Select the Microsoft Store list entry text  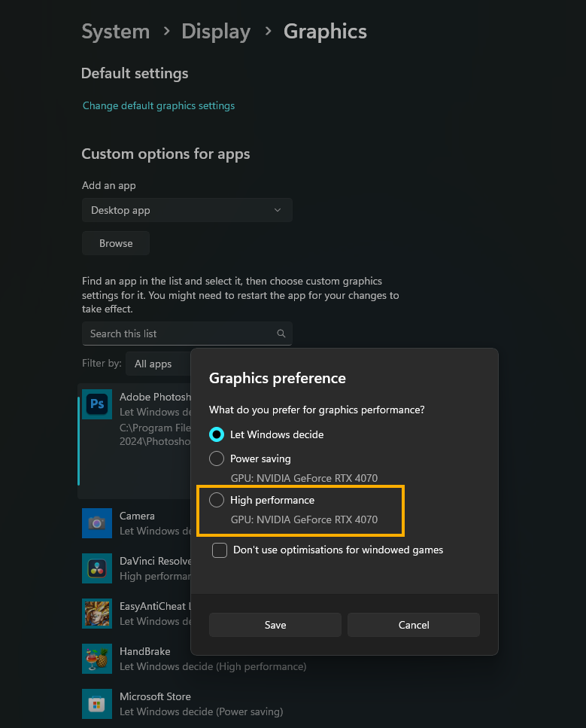coord(155,696)
